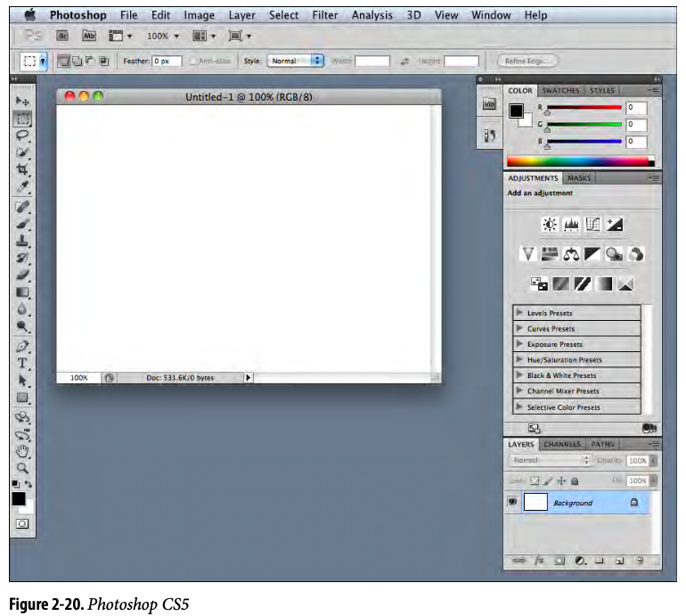Switch to the Channels tab
Viewport: 686px width, 616px height.
(562, 444)
